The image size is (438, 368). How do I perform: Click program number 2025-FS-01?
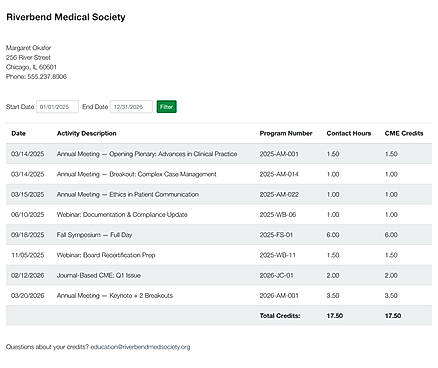[x=276, y=235]
